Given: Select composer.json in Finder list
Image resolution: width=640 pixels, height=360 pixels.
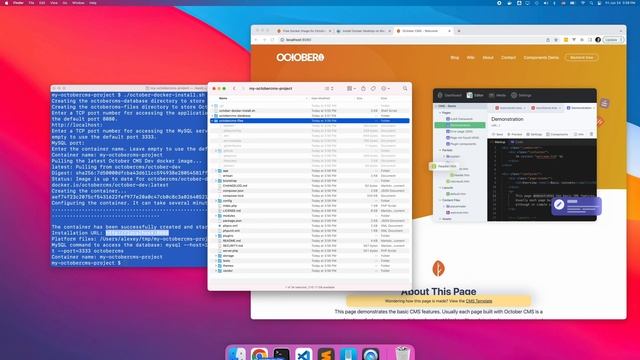Looking at the screenshot, I should pyautogui.click(x=310, y=191).
